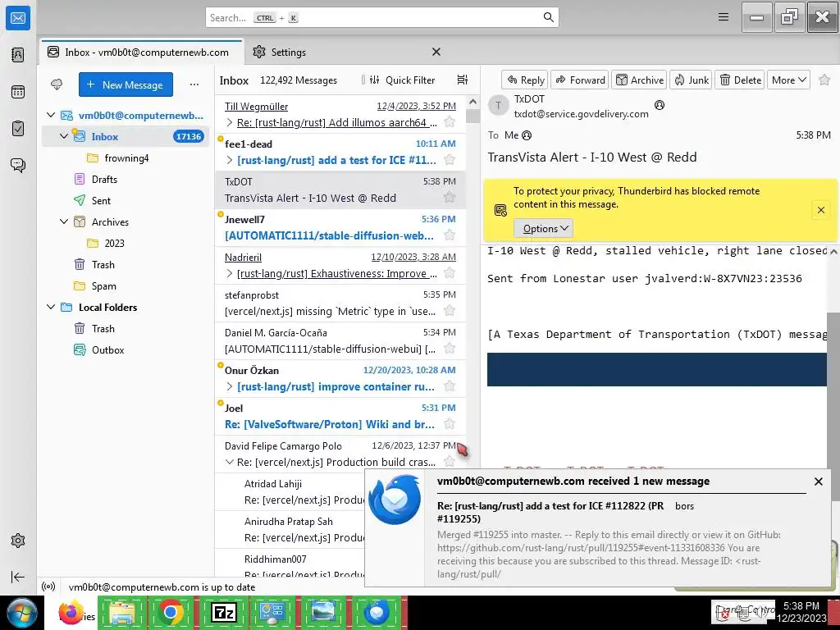
Task: Reply to the TxDOT message
Action: point(525,80)
